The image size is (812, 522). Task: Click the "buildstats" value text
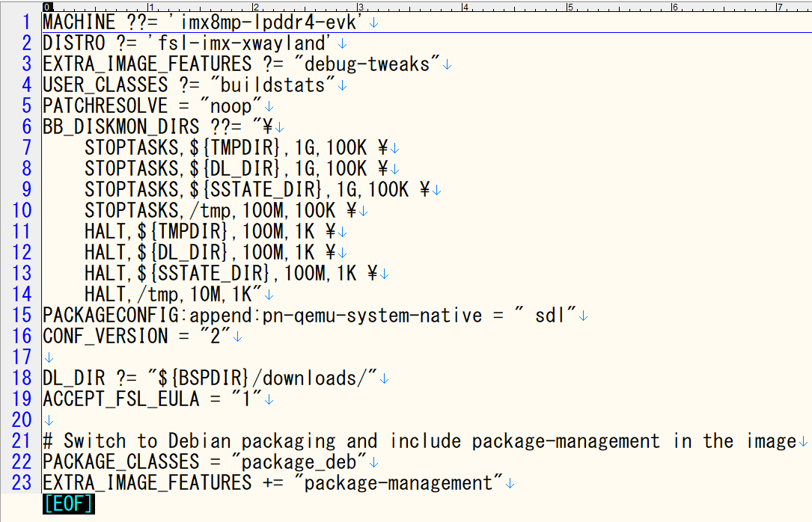click(x=272, y=85)
